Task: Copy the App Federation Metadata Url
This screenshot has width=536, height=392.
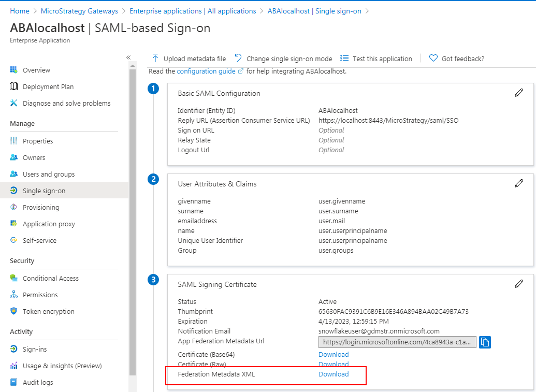Action: pos(485,342)
